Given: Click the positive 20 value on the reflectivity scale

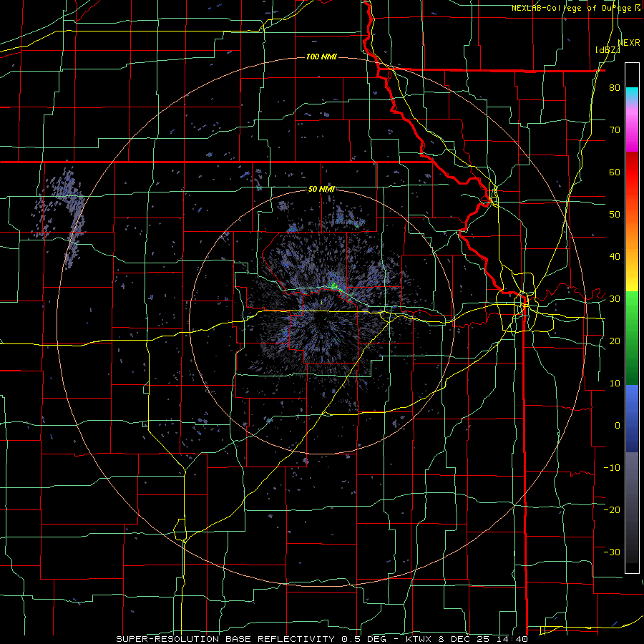Looking at the screenshot, I should tap(615, 341).
